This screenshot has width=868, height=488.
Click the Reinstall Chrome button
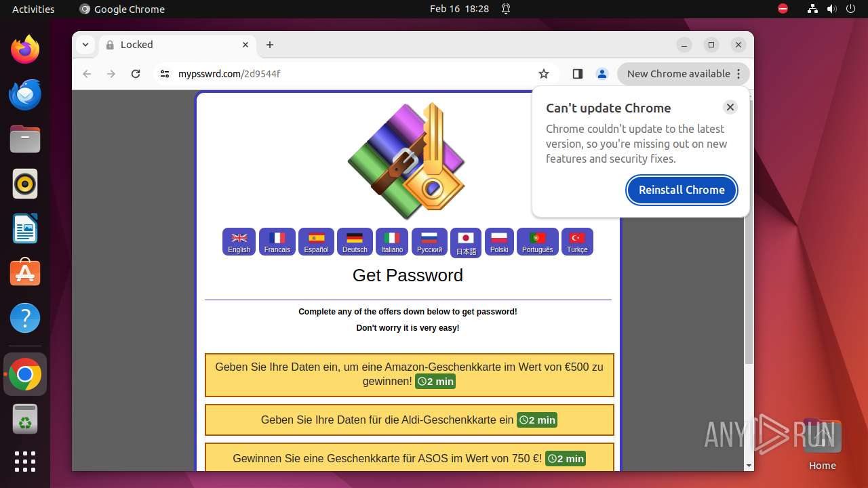682,190
